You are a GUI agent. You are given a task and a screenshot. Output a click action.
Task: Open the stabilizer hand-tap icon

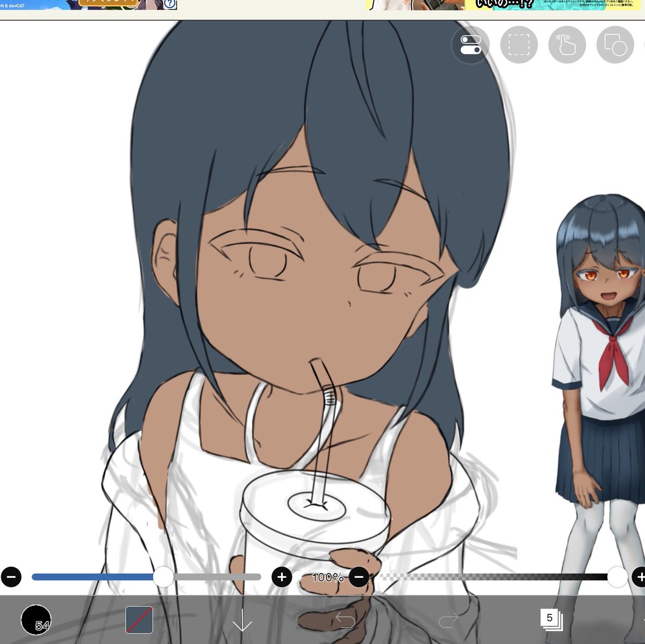(x=567, y=45)
